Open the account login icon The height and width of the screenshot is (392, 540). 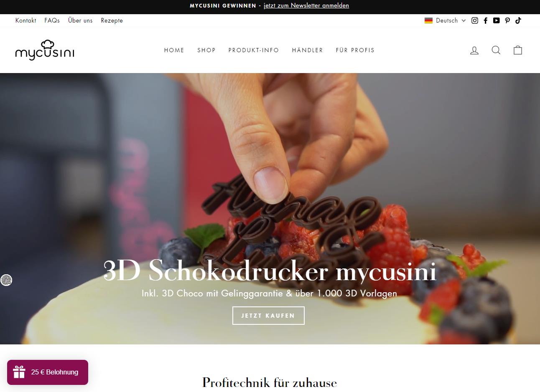click(474, 50)
